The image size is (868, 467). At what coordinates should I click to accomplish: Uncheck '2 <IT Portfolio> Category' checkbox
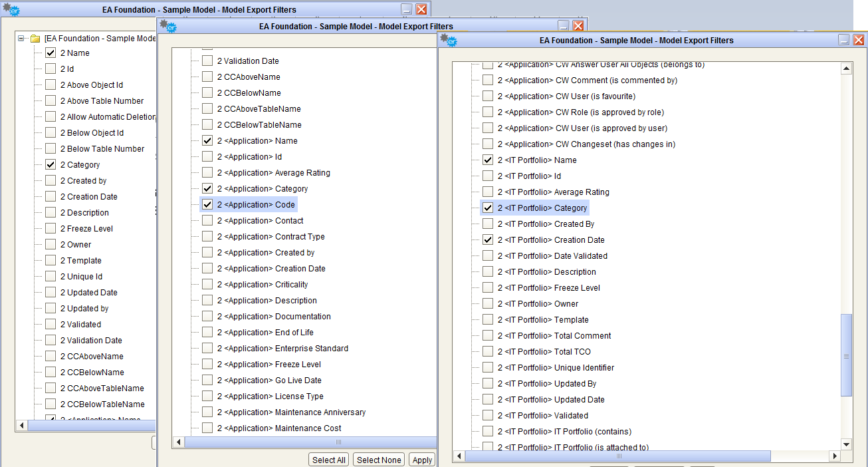tap(488, 208)
